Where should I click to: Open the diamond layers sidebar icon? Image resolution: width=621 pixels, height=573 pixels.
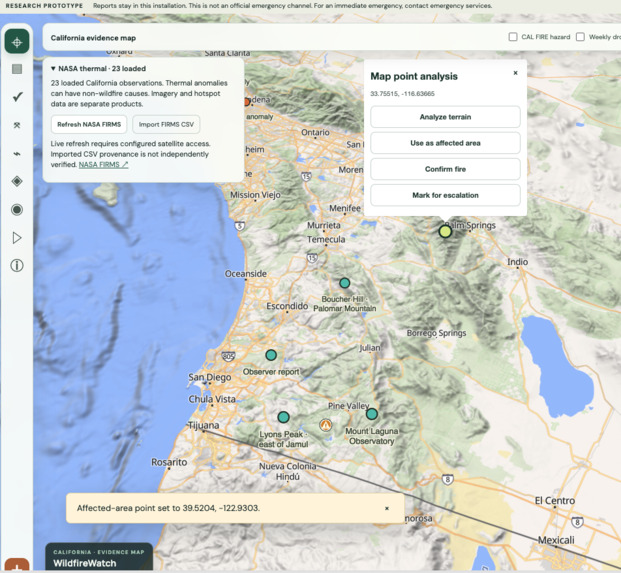(x=17, y=181)
